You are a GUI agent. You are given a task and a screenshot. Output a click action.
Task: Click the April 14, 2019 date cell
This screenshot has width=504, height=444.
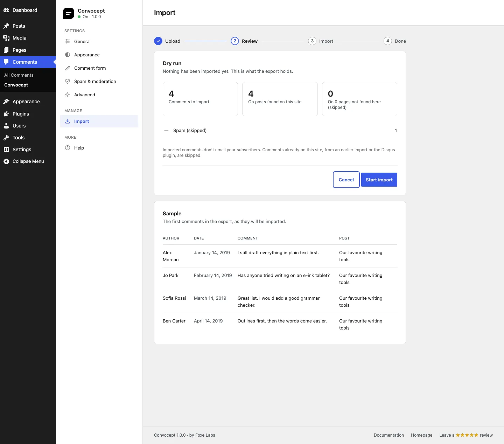pos(208,321)
